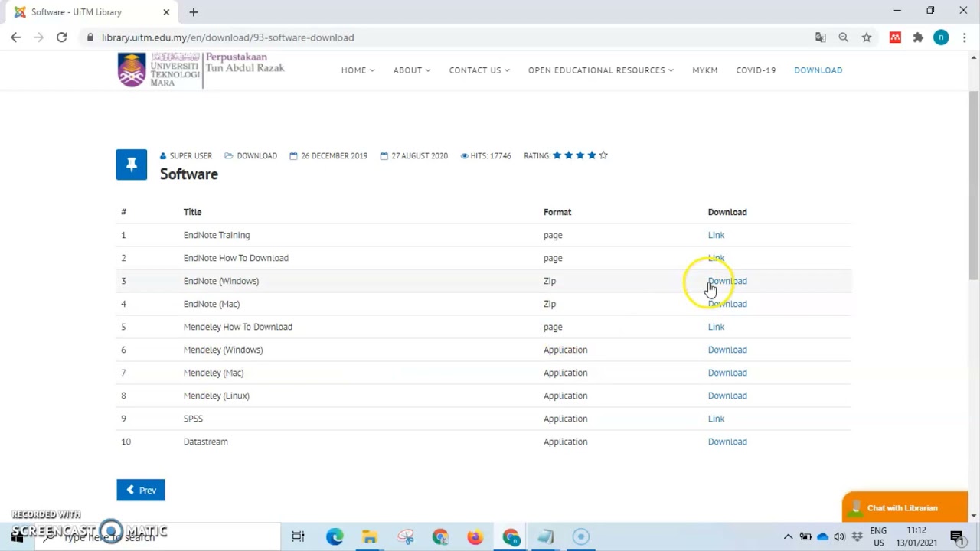
Task: Open the zoom indicator in address bar
Action: click(844, 37)
